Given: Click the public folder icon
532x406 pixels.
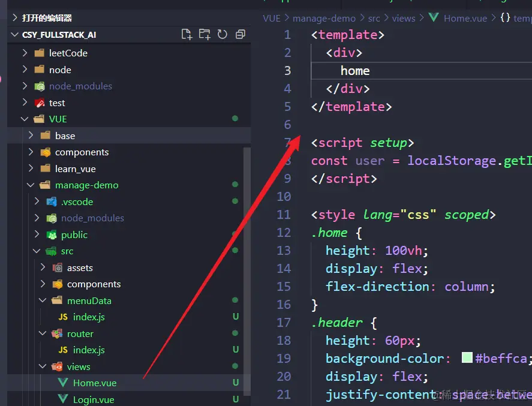Looking at the screenshot, I should click(x=52, y=234).
